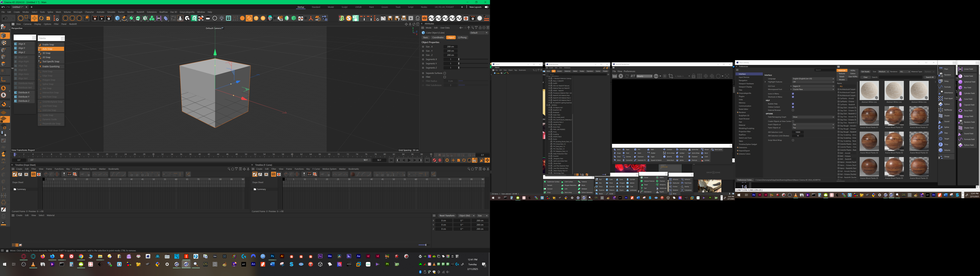
Task: Select the Scale tool in top toolbar
Action: pos(48,18)
